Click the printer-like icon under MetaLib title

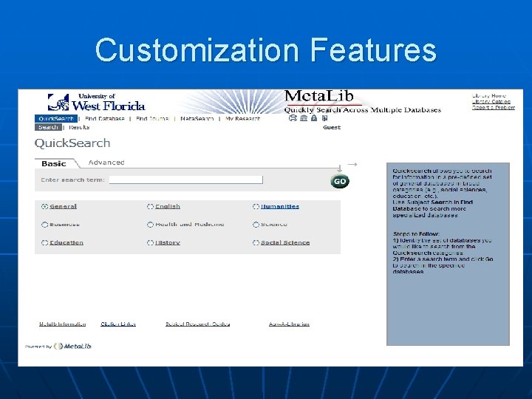(293, 118)
